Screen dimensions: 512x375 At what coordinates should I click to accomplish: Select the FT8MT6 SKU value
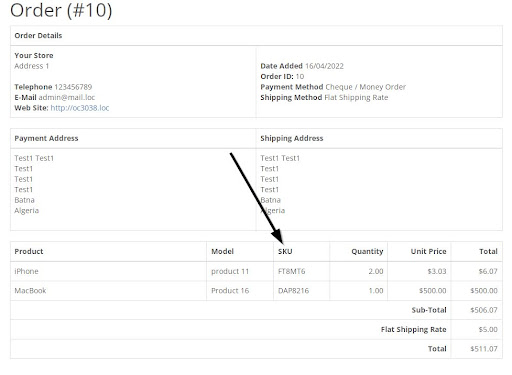[292, 271]
